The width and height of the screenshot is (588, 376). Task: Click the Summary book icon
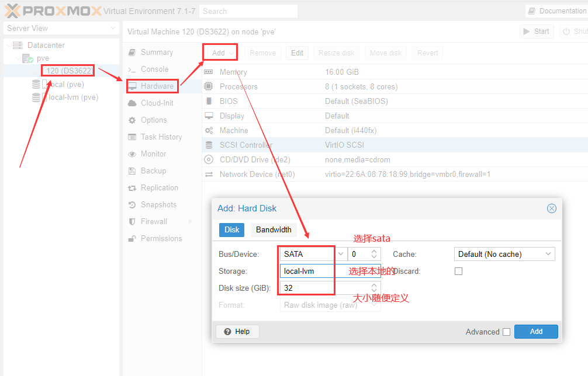132,53
